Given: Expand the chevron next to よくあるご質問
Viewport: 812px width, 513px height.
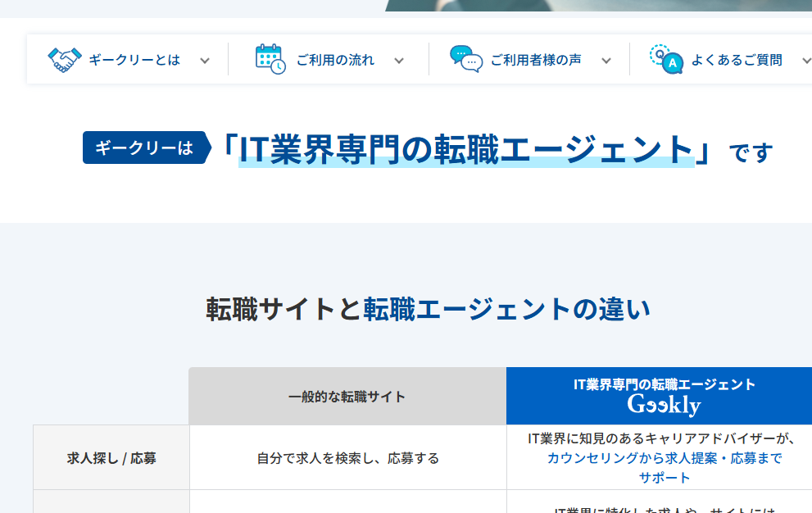Looking at the screenshot, I should pyautogui.click(x=807, y=61).
